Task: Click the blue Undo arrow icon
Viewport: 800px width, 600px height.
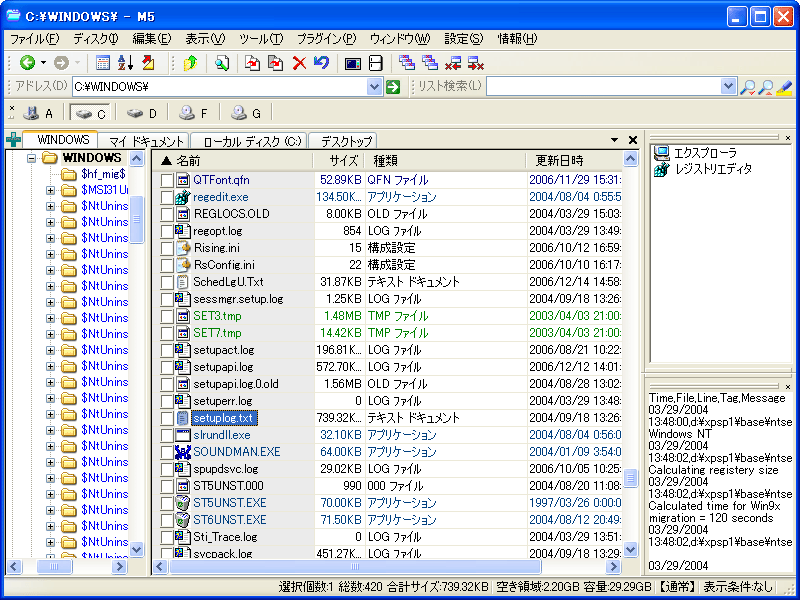Action: (321, 63)
